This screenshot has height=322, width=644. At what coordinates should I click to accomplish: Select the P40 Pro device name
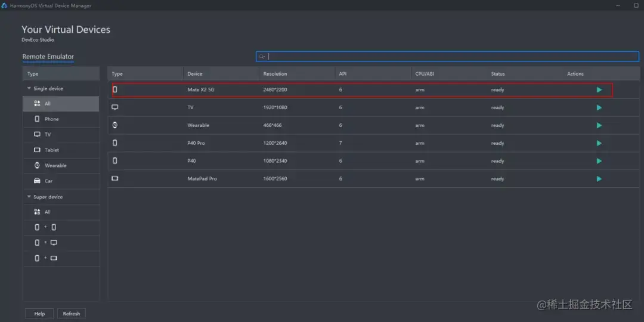click(x=196, y=143)
